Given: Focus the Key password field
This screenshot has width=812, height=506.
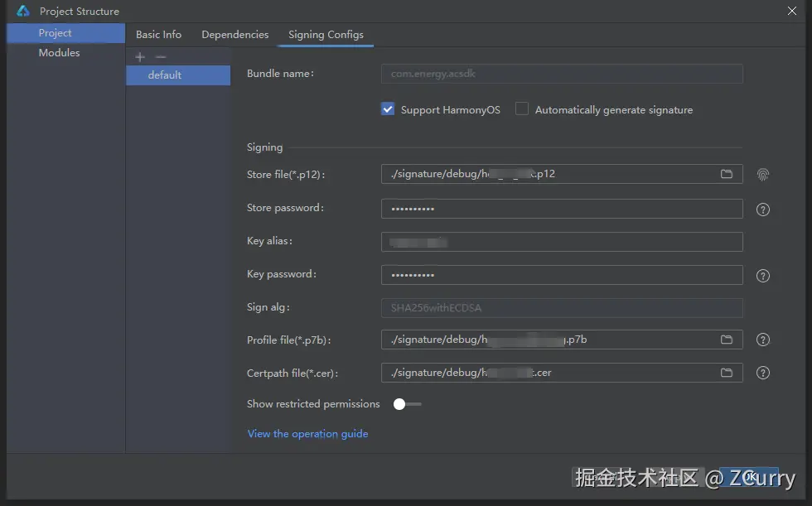Looking at the screenshot, I should pyautogui.click(x=562, y=275).
